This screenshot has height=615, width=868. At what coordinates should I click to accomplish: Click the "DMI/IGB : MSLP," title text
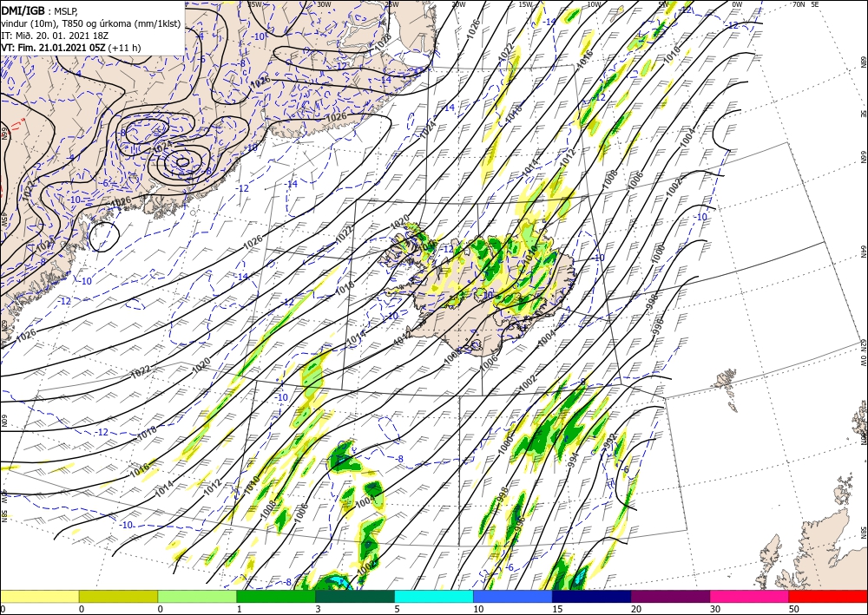click(x=38, y=10)
